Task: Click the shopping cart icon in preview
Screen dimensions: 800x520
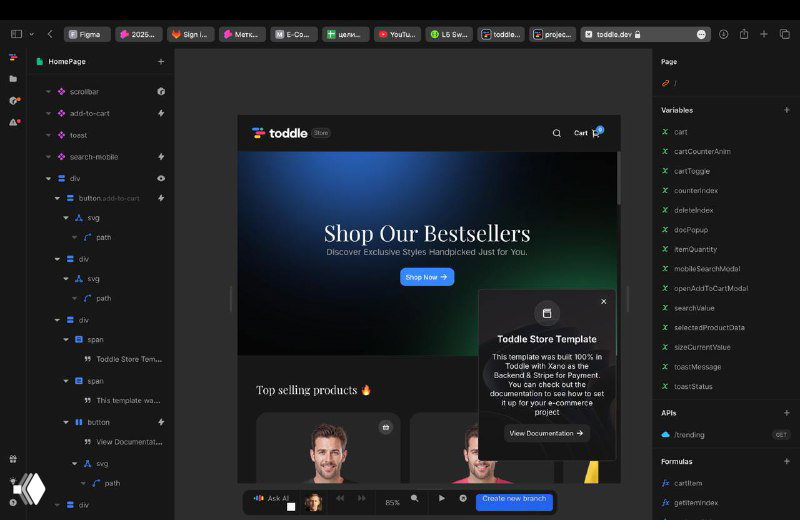Action: (596, 133)
